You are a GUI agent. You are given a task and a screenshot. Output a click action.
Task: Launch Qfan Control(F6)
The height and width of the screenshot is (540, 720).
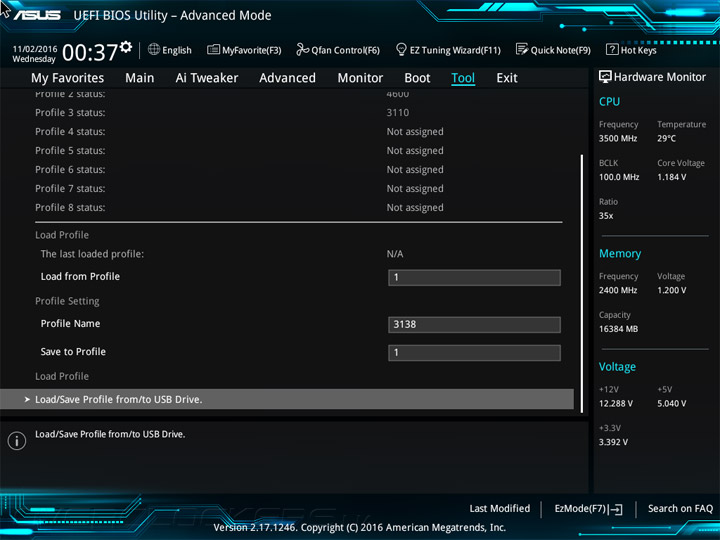click(338, 50)
